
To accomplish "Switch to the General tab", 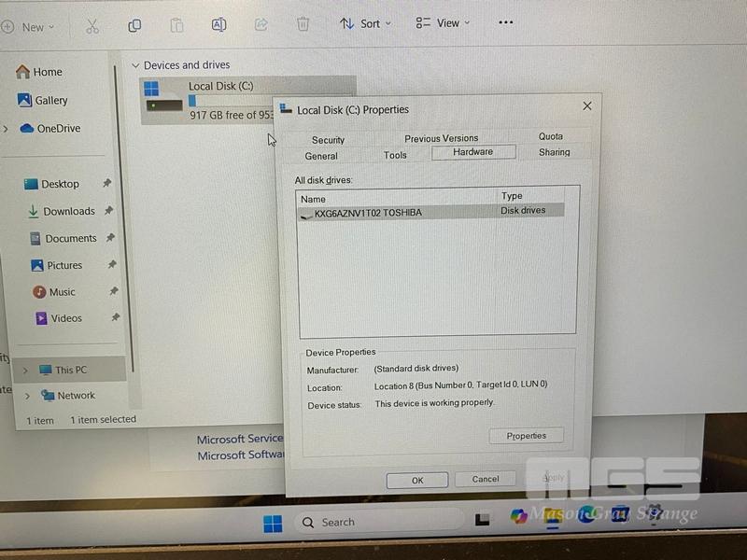I will 321,156.
